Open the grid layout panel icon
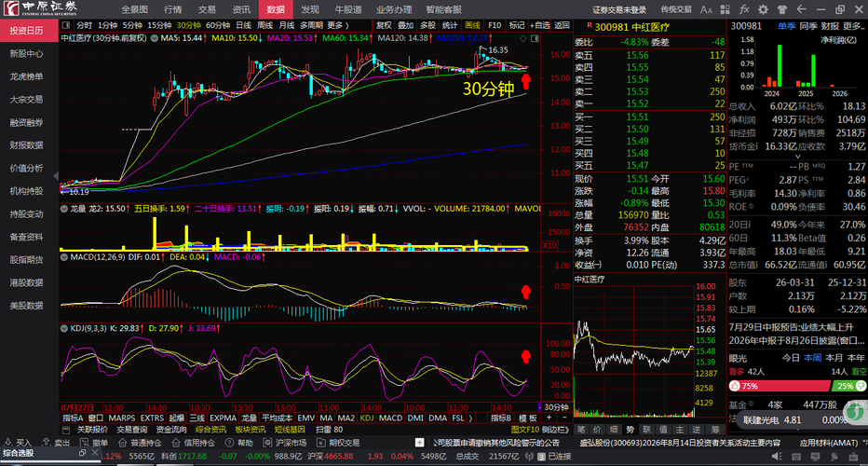The width and height of the screenshot is (868, 466). (726, 9)
